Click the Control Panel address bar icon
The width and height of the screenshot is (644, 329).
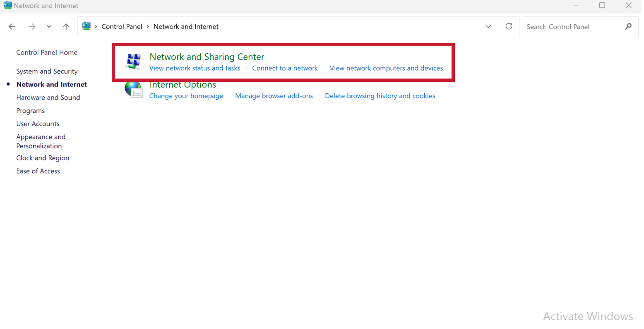pyautogui.click(x=86, y=26)
